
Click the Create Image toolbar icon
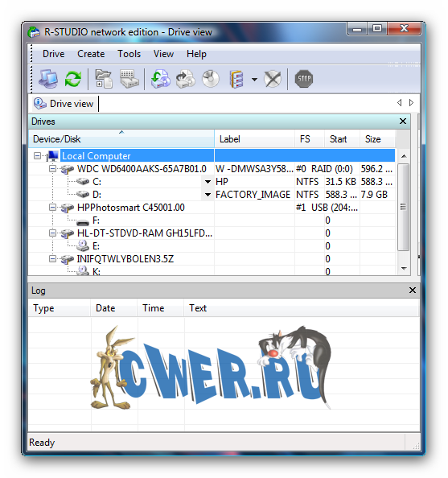pyautogui.click(x=186, y=79)
